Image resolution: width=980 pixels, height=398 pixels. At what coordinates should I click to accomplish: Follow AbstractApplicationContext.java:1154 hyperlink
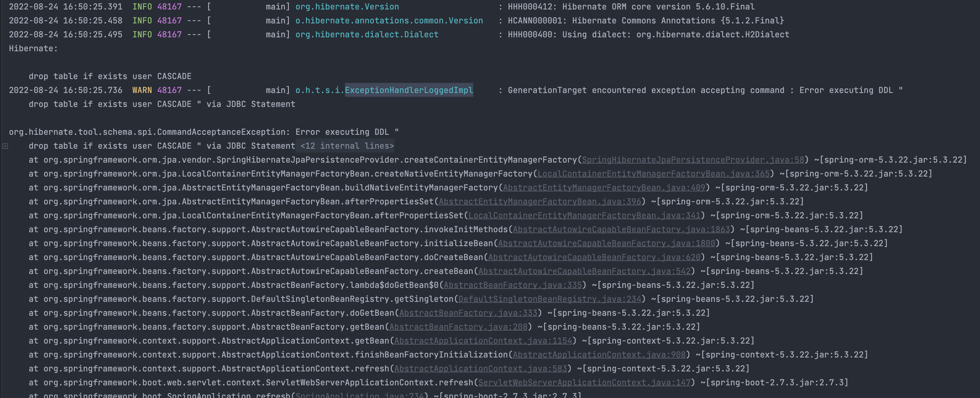pos(483,341)
